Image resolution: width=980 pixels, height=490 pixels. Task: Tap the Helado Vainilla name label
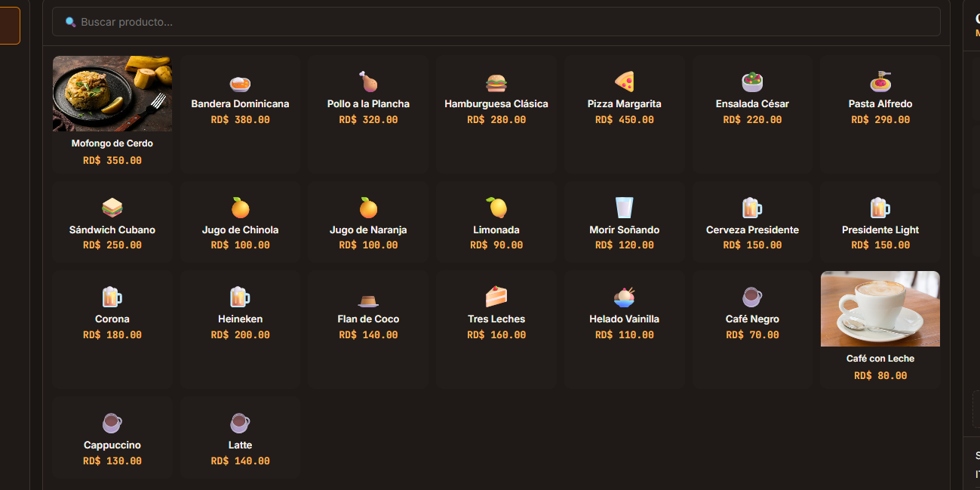625,319
